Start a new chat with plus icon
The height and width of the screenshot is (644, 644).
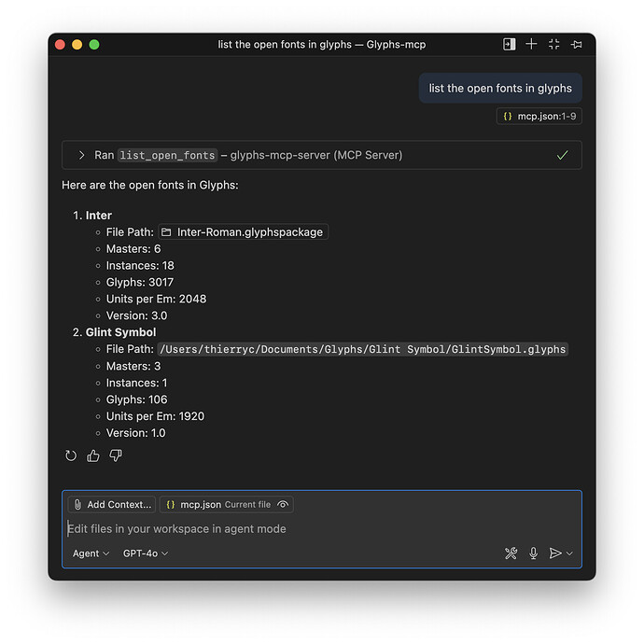531,44
